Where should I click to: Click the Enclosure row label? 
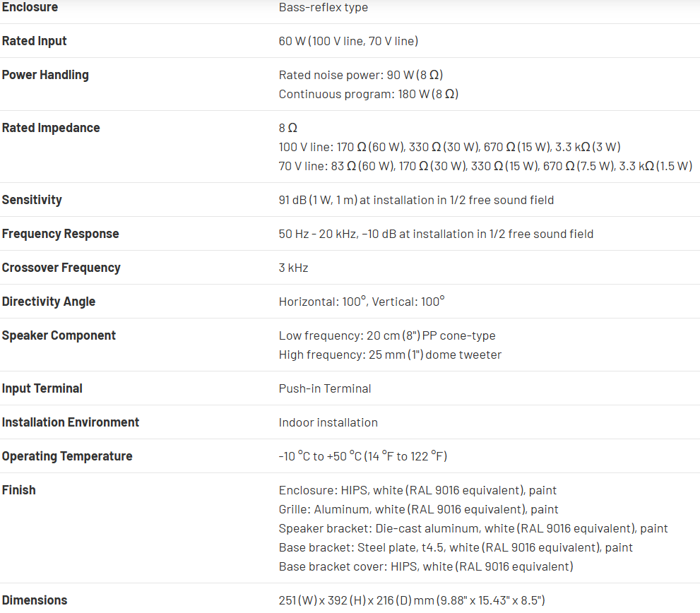point(30,7)
